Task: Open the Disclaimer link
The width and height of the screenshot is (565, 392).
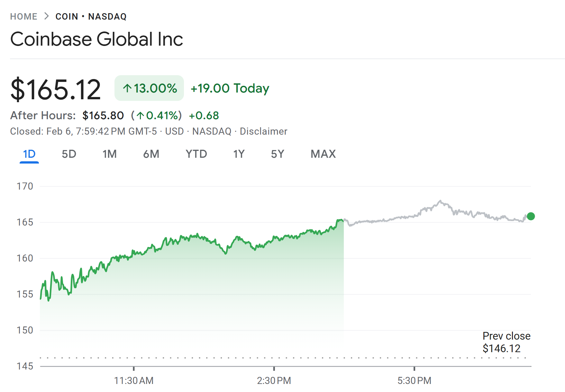Action: (263, 131)
